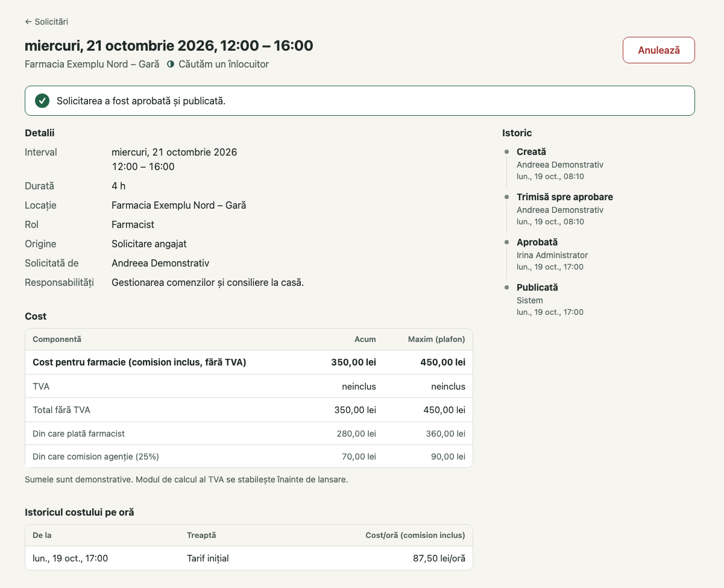Viewport: 724px width, 588px height.
Task: Select the Responsabilități text "Gestionarea comenzilor și consiliere la casă."
Action: coord(207,282)
